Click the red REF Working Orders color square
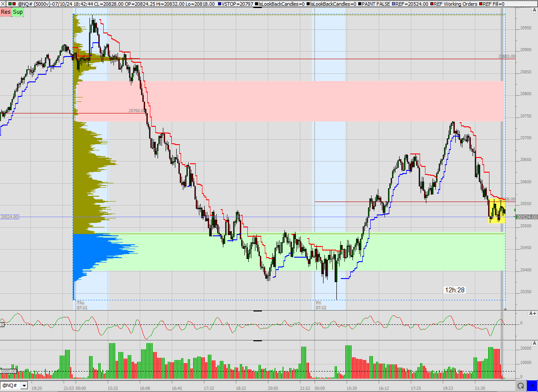This screenshot has width=538, height=392. point(432,4)
